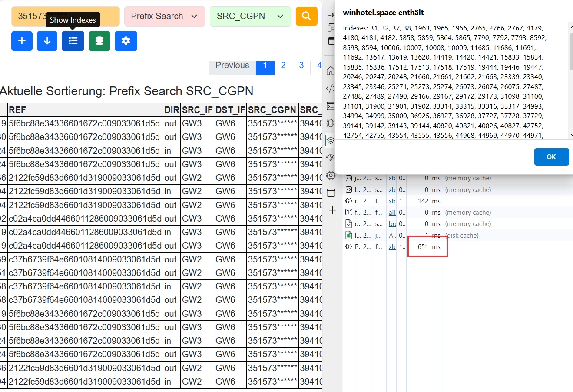Select pagination page 1
Image resolution: width=573 pixels, height=392 pixels.
(265, 65)
